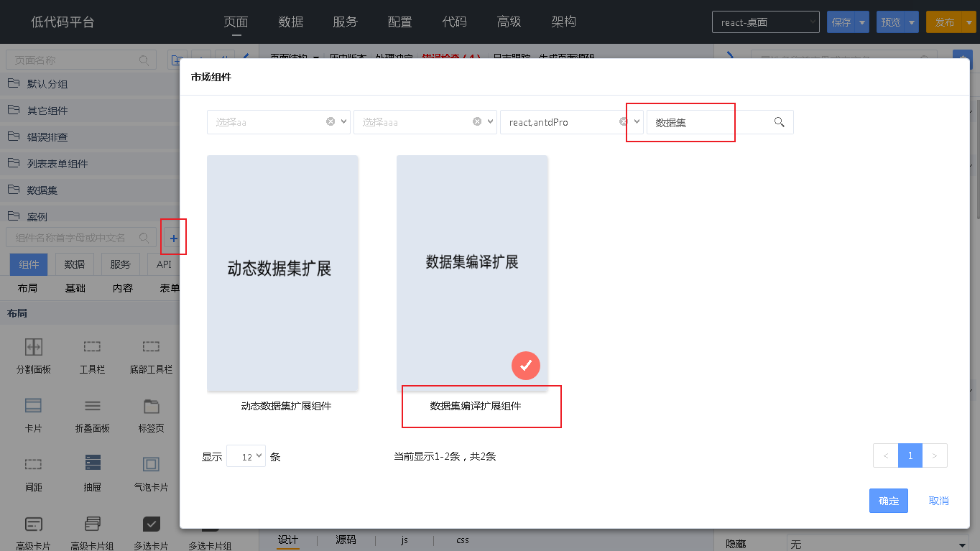The height and width of the screenshot is (551, 980).
Task: Switch to the css editor tab
Action: click(462, 540)
